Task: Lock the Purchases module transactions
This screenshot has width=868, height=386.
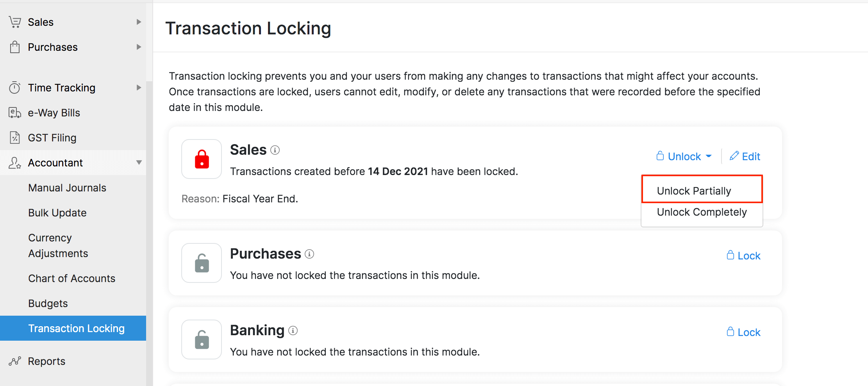Action: [x=744, y=256]
